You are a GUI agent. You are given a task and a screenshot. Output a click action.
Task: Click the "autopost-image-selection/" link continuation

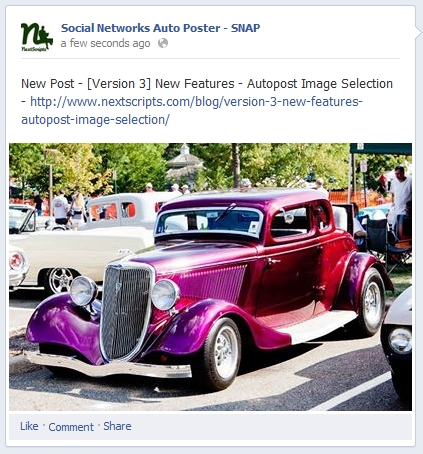(95, 119)
